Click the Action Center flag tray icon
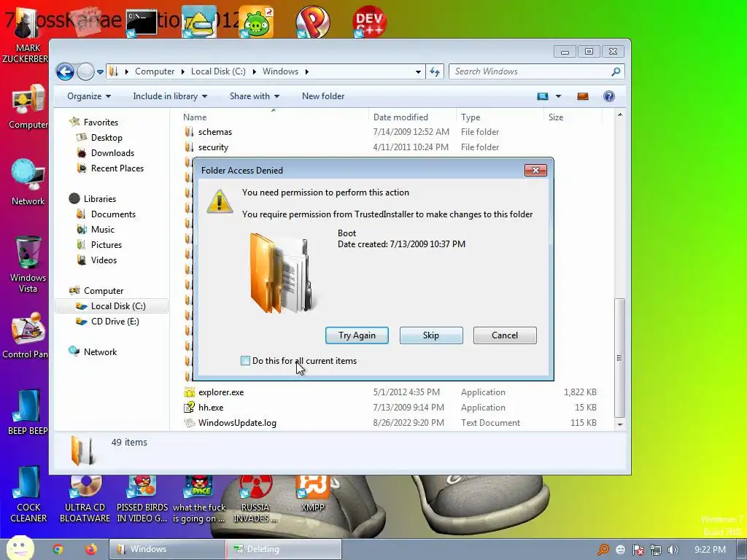 click(638, 550)
